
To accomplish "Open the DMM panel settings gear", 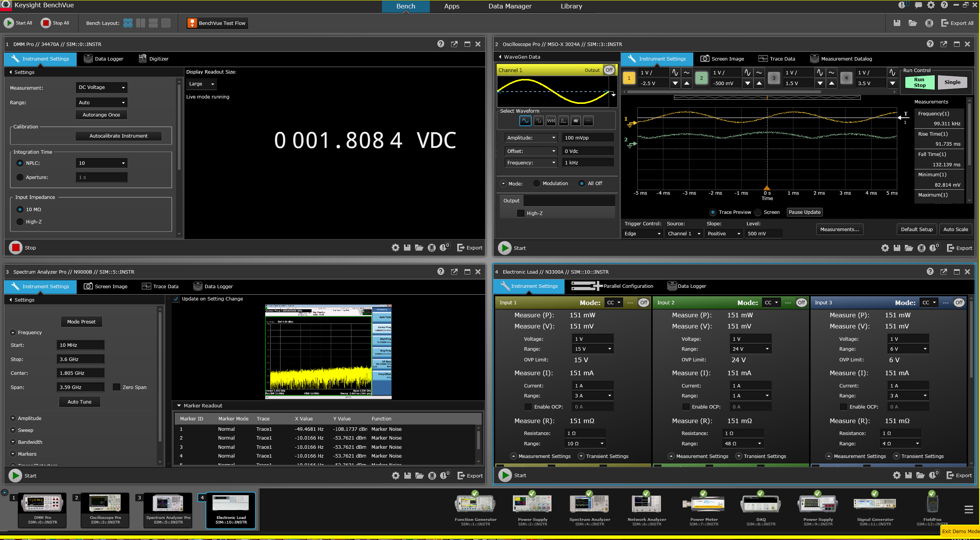I will point(395,248).
